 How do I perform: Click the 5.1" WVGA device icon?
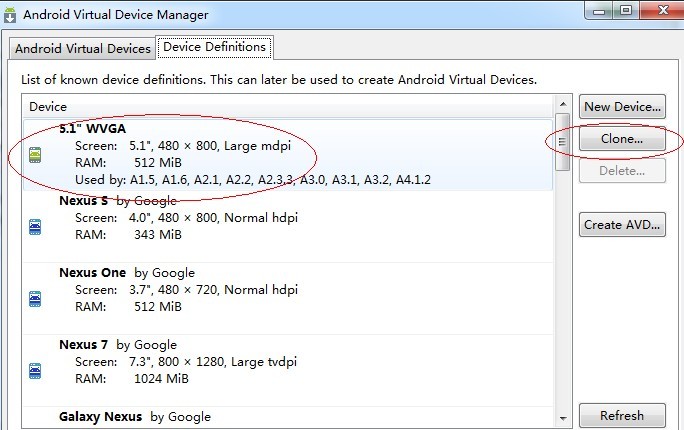point(36,154)
